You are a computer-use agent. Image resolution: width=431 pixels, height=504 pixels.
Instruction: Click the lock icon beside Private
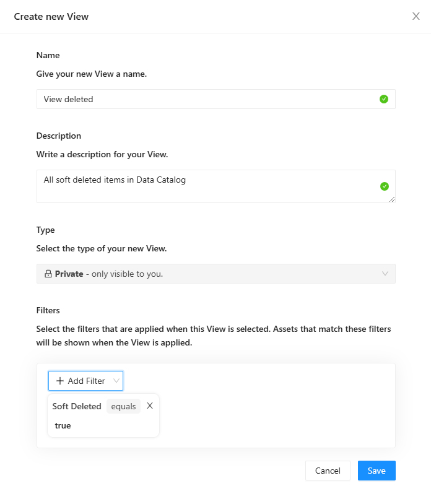coord(48,274)
